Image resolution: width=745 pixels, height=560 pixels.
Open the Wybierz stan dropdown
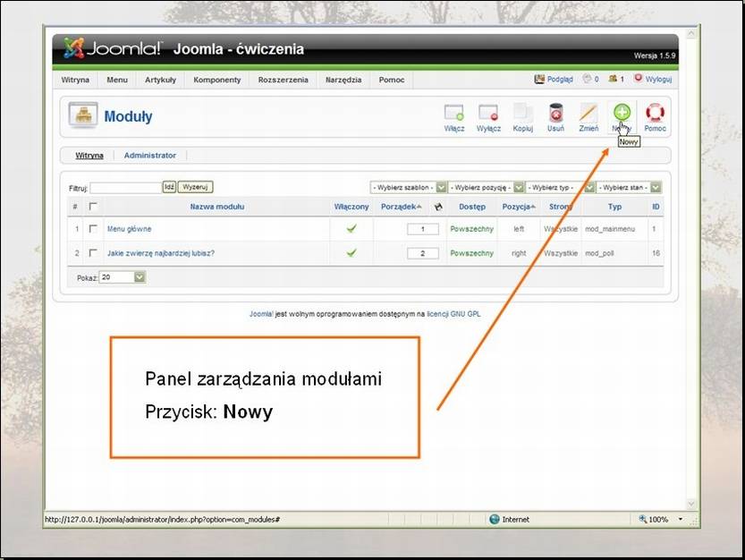pos(629,187)
